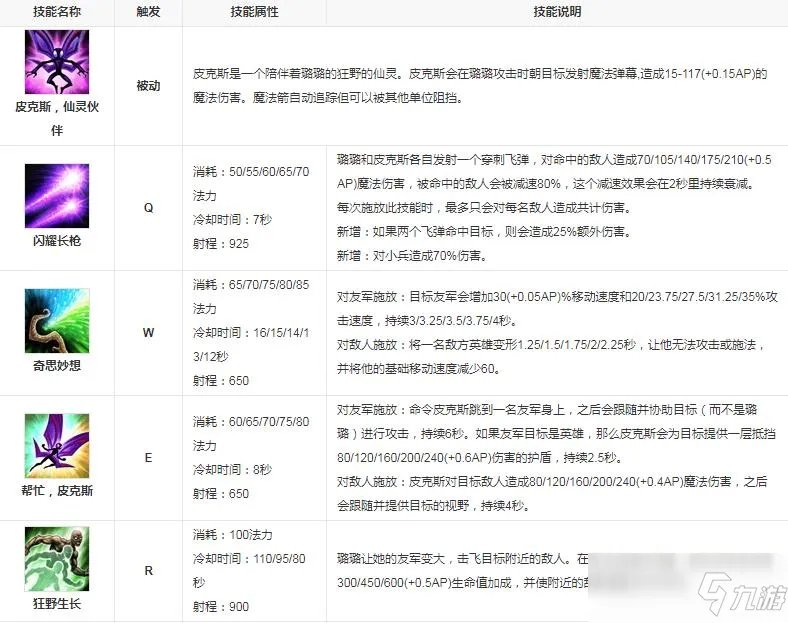Screen dimensions: 788x623
Task: Click 射程:925 text
Action: [x=221, y=244]
